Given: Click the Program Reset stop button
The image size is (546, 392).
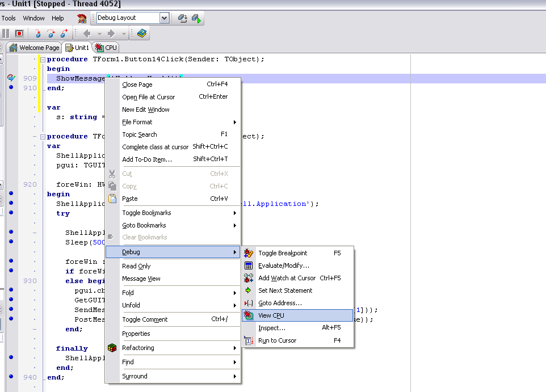Looking at the screenshot, I should 19,34.
